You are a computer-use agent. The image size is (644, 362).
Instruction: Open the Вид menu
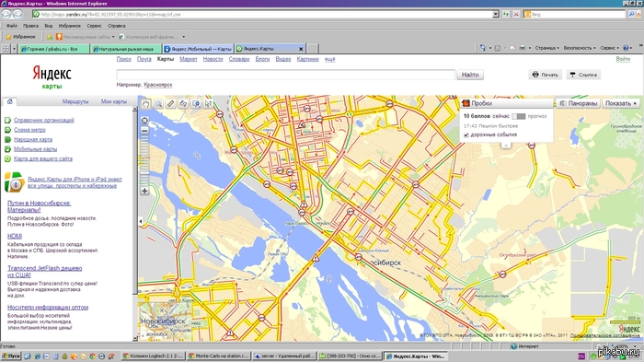coord(49,26)
